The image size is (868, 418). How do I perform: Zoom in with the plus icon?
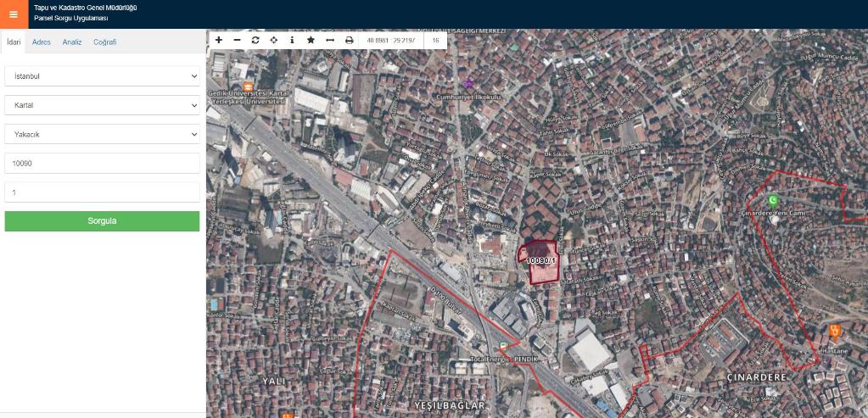click(219, 40)
